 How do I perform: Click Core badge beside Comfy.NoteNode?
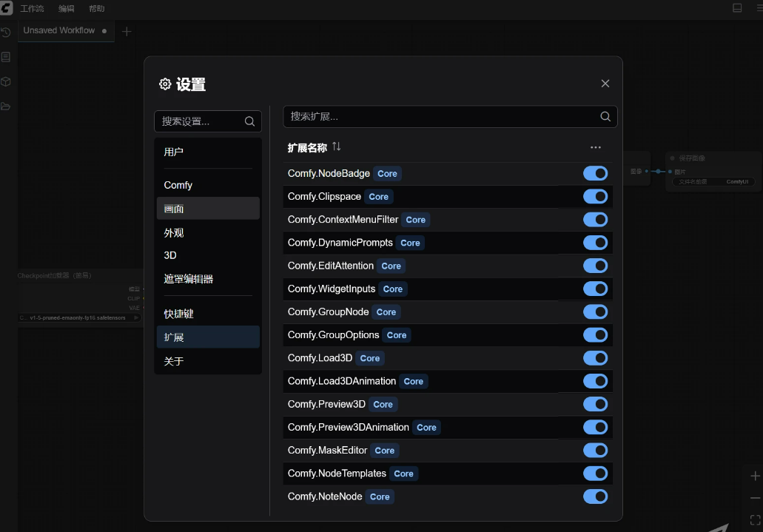coord(380,496)
